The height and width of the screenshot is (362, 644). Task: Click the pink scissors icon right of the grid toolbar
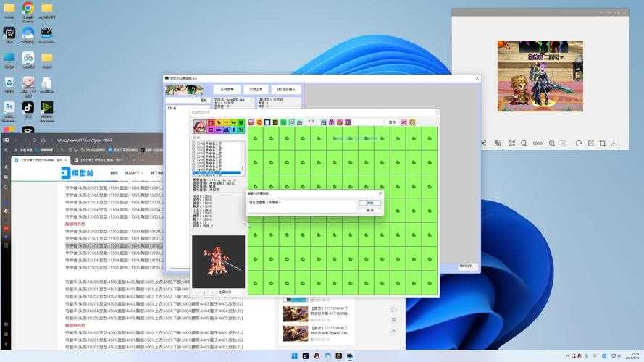(404, 122)
